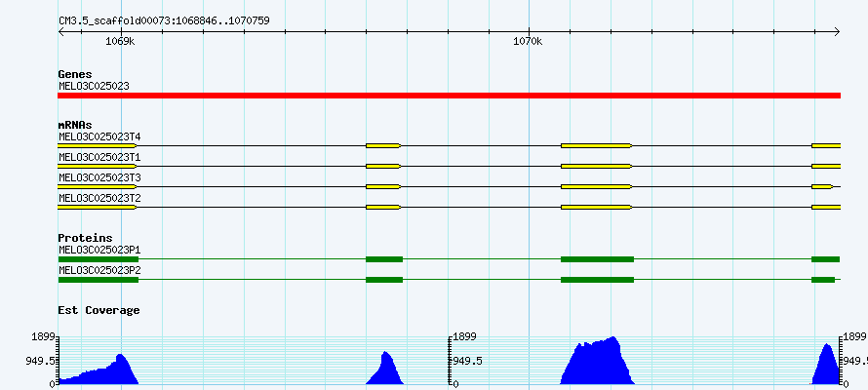Click the leftmost yellow exon of MELO3C025023T4
The width and height of the screenshot is (868, 390).
click(98, 145)
